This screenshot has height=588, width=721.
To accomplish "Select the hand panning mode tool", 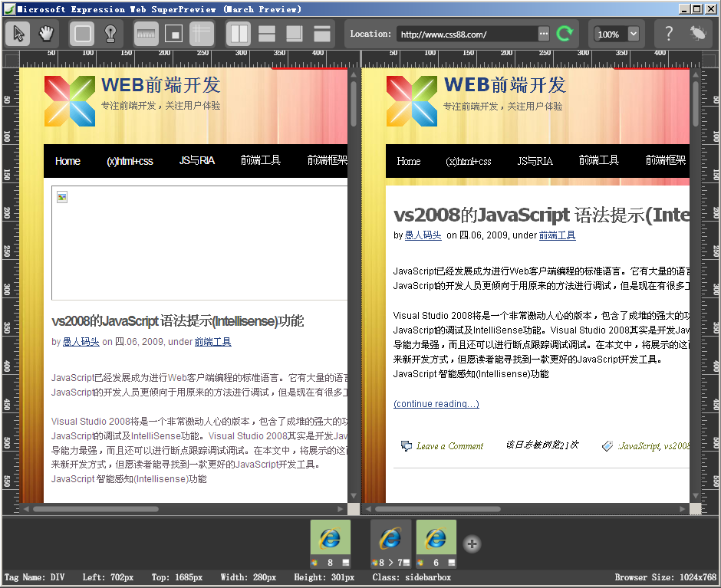I will pos(46,34).
